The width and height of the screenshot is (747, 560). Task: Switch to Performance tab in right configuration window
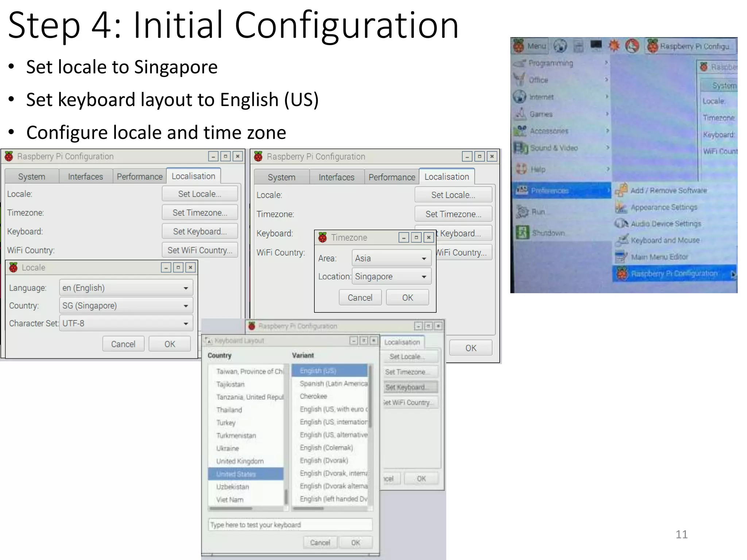[x=392, y=177]
